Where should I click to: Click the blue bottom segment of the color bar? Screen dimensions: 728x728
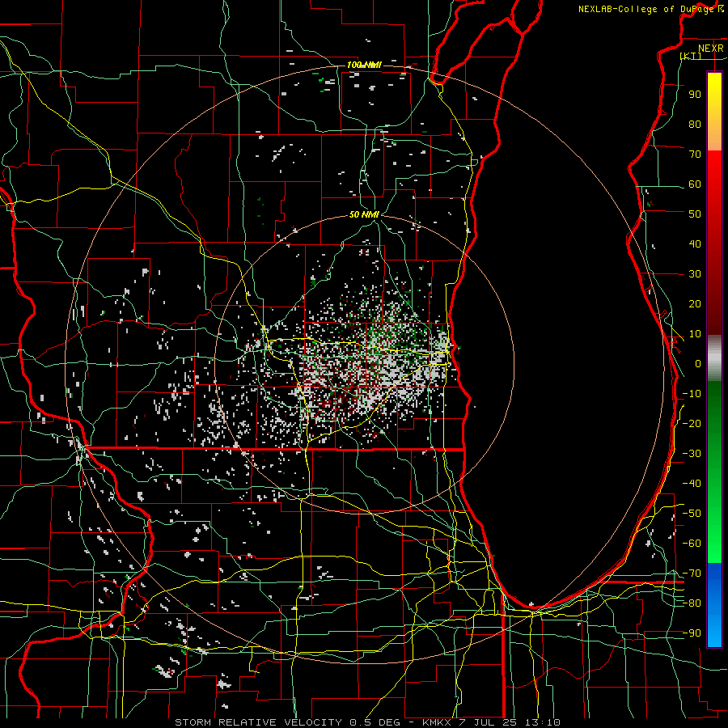714,605
